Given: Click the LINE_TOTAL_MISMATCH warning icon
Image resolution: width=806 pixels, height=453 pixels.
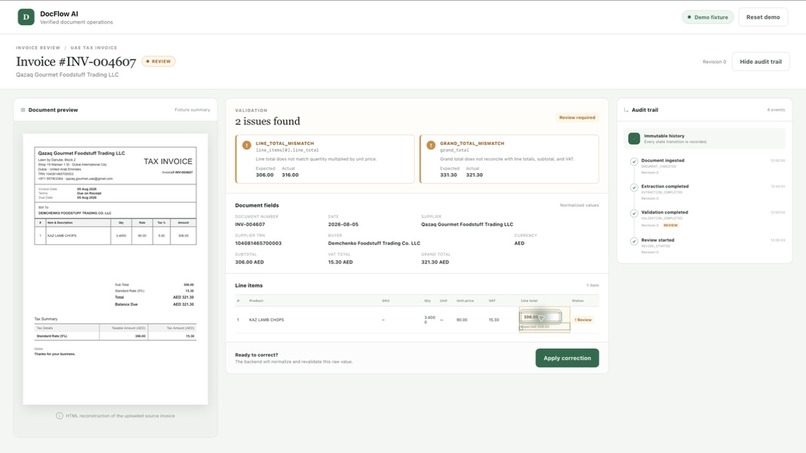Looking at the screenshot, I should coord(247,146).
